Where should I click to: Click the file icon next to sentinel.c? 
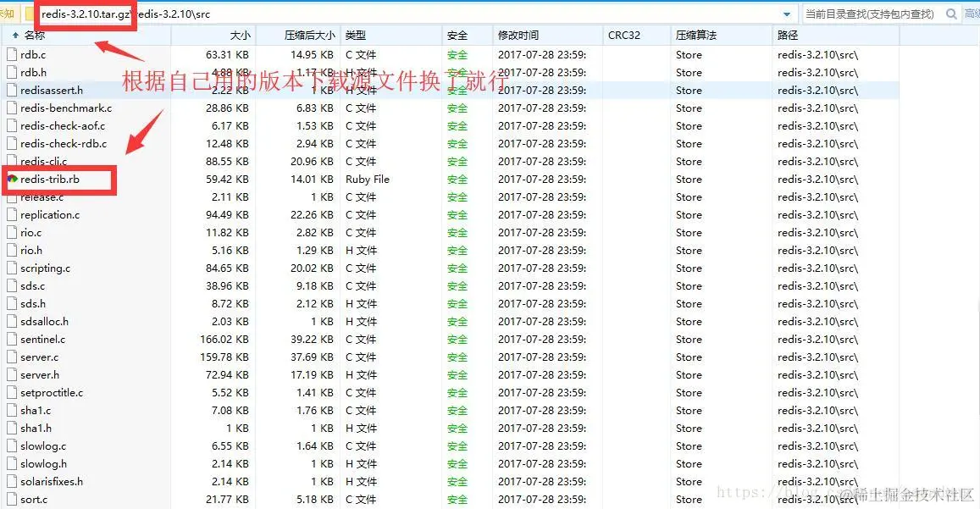pyautogui.click(x=11, y=339)
